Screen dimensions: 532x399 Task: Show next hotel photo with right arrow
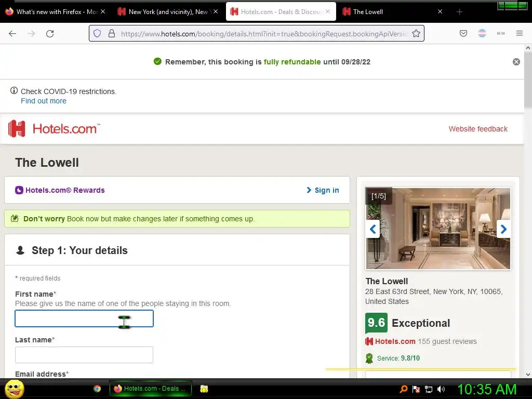coord(503,229)
